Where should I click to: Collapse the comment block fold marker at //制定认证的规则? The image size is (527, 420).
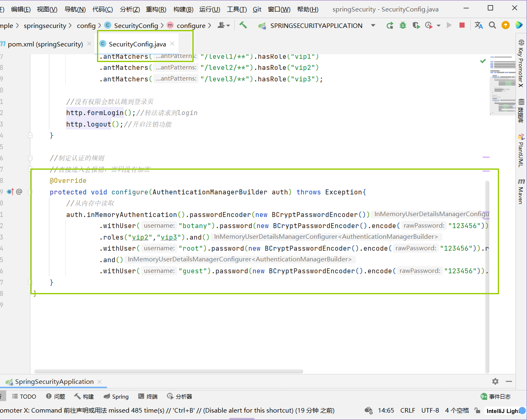[30, 158]
